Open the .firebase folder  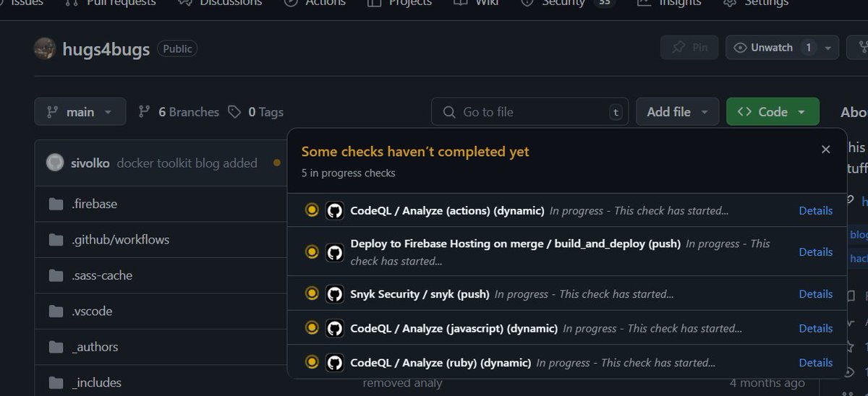pos(94,204)
